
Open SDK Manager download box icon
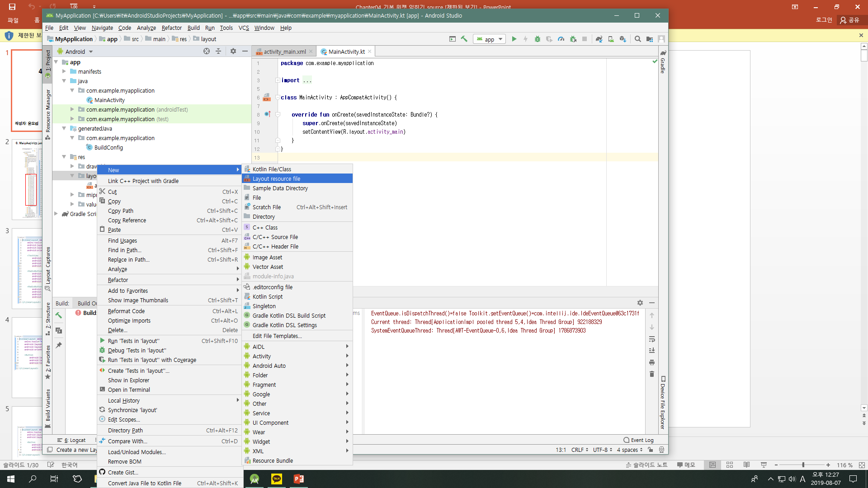coord(623,39)
